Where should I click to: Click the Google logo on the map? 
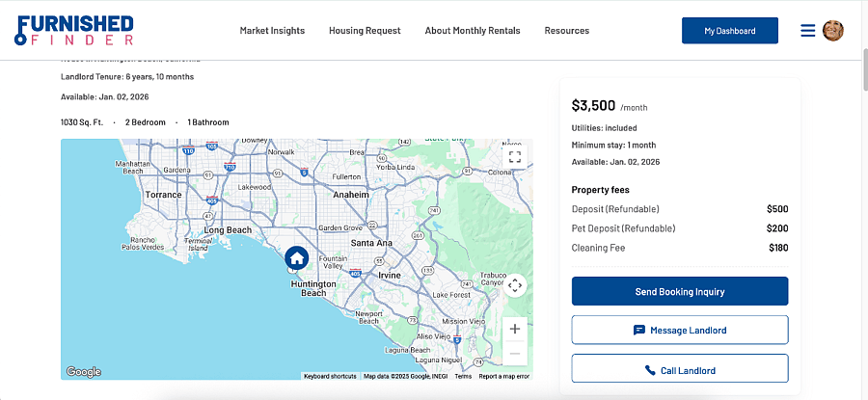point(83,372)
